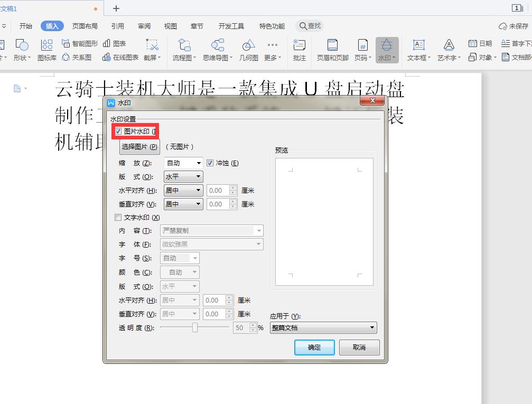Open the Shapes (形状) tool
This screenshot has height=404, width=532.
tap(22, 50)
